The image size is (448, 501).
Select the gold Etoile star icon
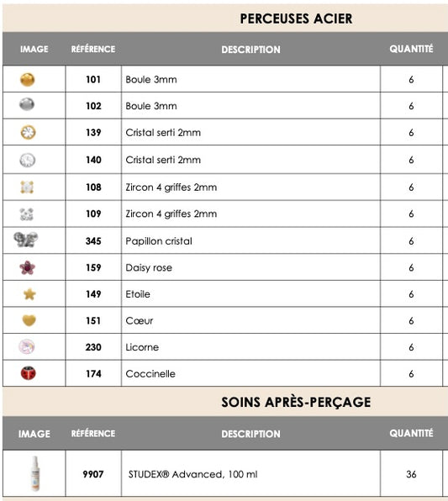tap(29, 294)
